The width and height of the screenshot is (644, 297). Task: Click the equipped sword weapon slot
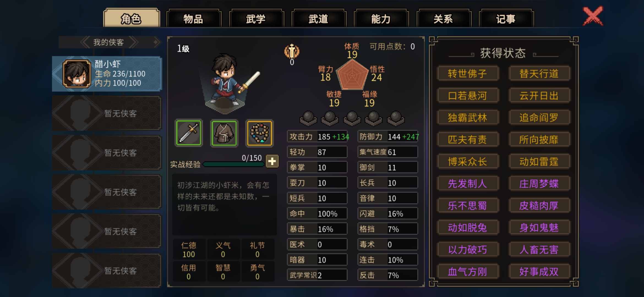click(189, 133)
